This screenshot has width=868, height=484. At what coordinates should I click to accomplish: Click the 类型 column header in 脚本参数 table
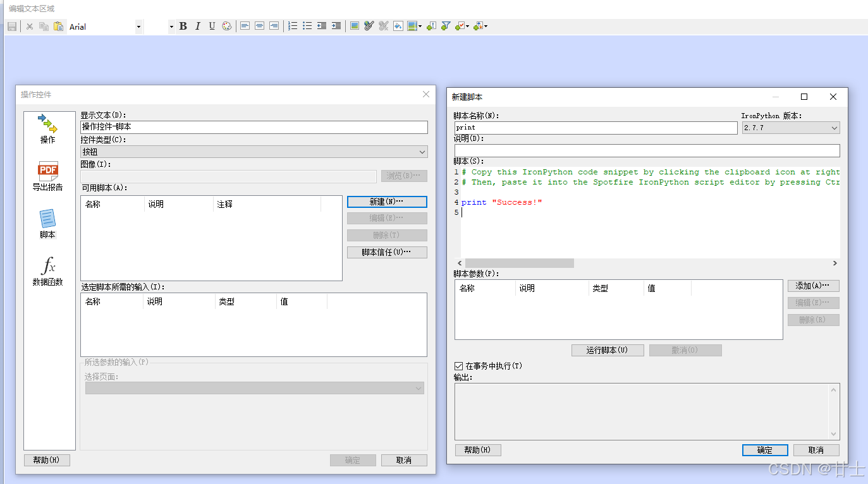616,288
